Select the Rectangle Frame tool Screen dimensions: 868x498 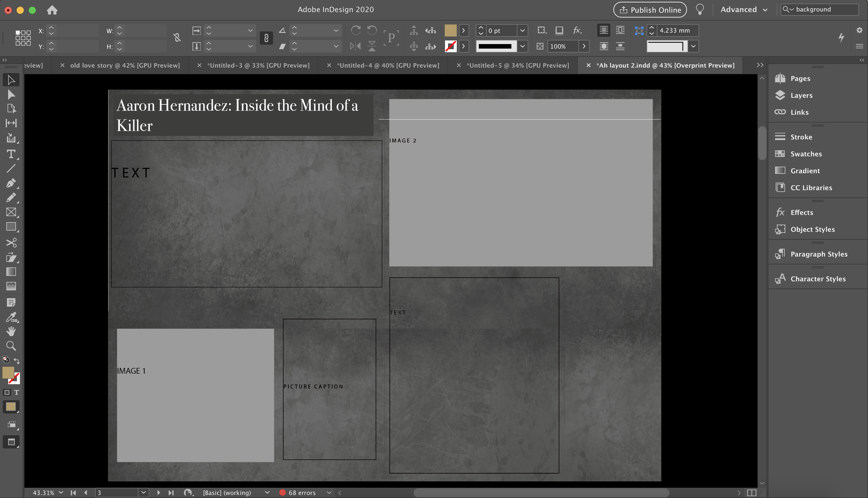tap(11, 212)
